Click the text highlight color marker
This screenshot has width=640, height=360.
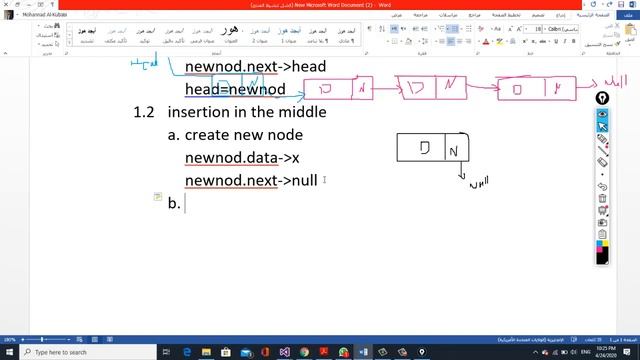(499, 42)
